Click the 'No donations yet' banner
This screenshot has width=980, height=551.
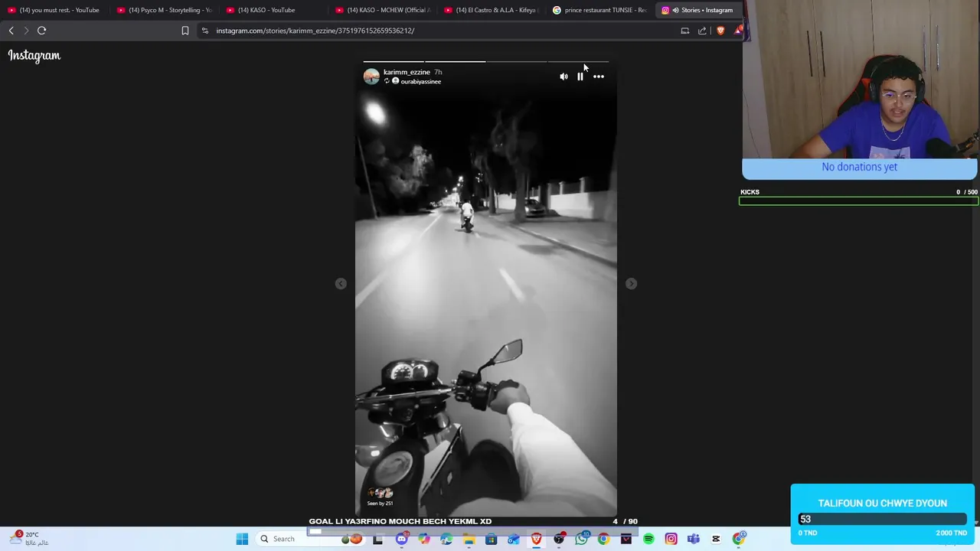click(x=859, y=167)
